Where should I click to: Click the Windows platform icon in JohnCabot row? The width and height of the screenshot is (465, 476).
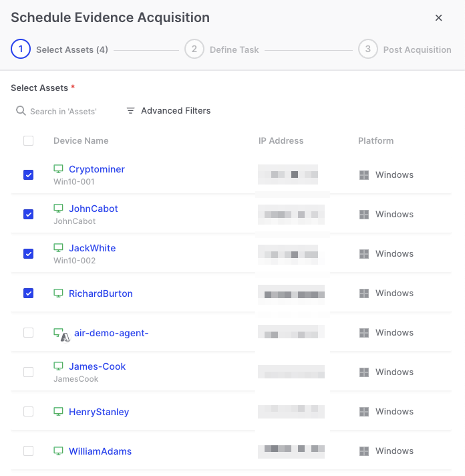tap(364, 215)
